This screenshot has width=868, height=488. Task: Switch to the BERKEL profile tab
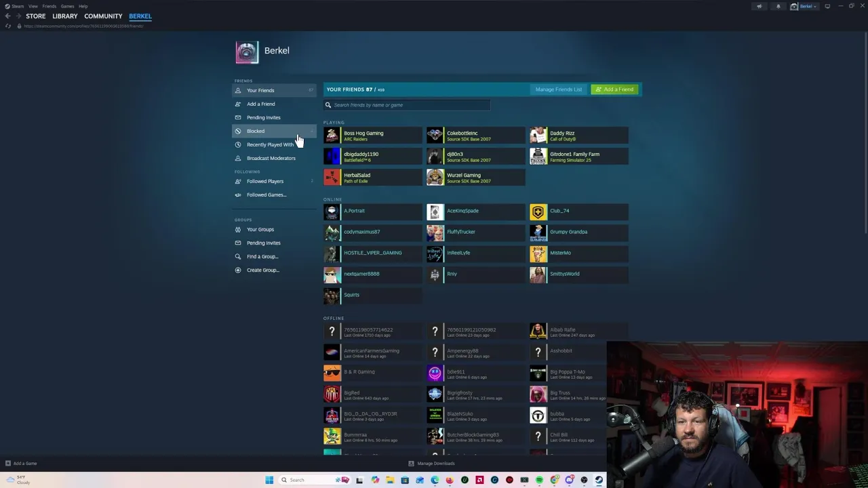(140, 16)
